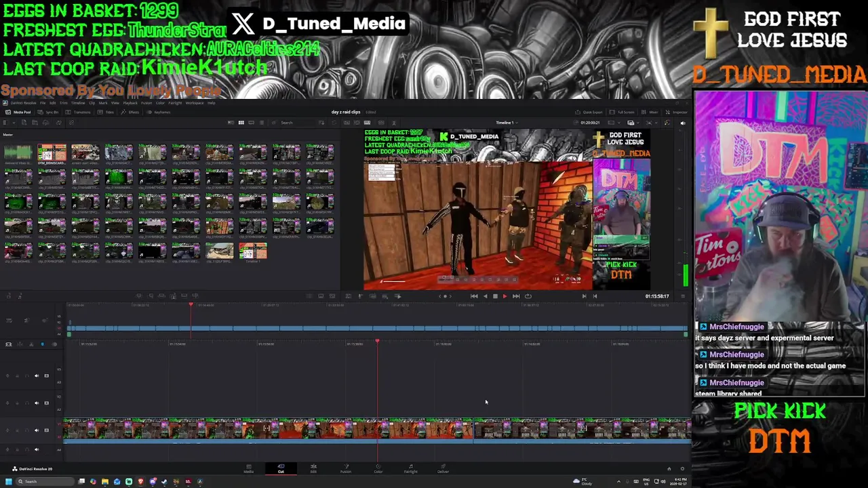Open the Timeline 1 dropdown
The width and height of the screenshot is (868, 488).
pos(507,123)
